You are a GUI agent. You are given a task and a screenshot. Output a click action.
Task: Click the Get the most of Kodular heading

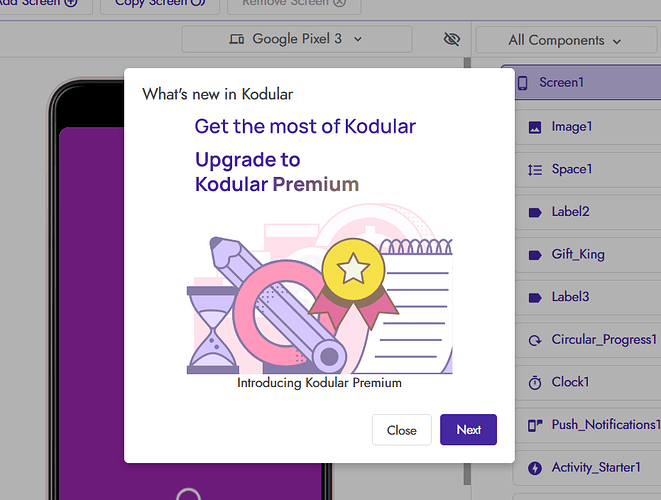point(305,126)
